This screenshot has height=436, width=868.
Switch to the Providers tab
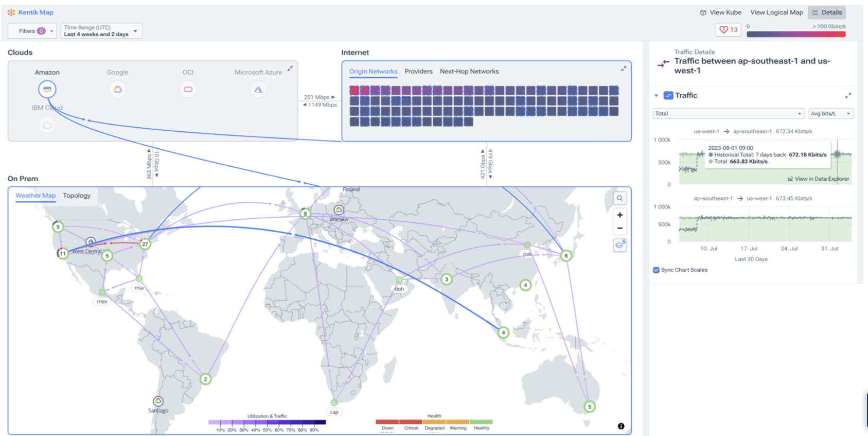(418, 72)
